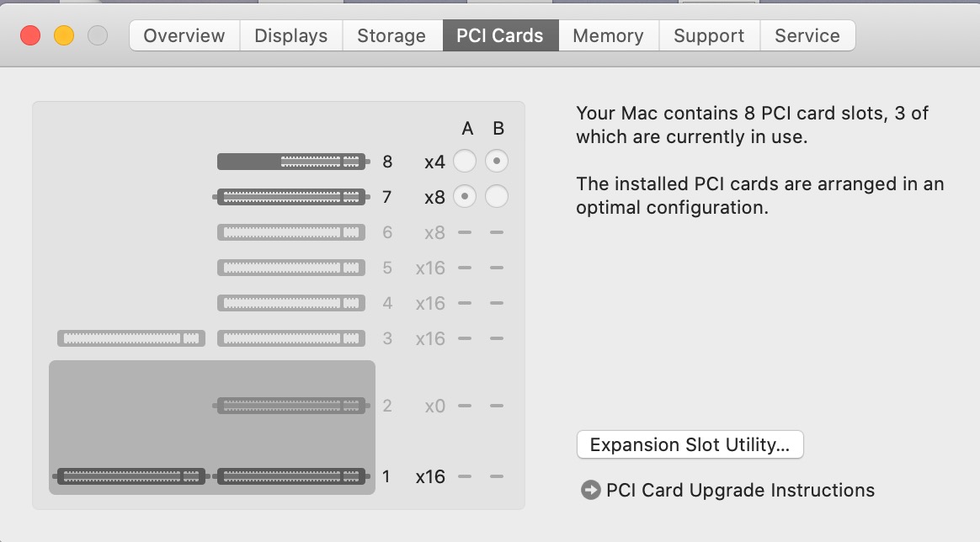Assign slot 8 to pool A
This screenshot has width=980, height=542.
point(465,161)
